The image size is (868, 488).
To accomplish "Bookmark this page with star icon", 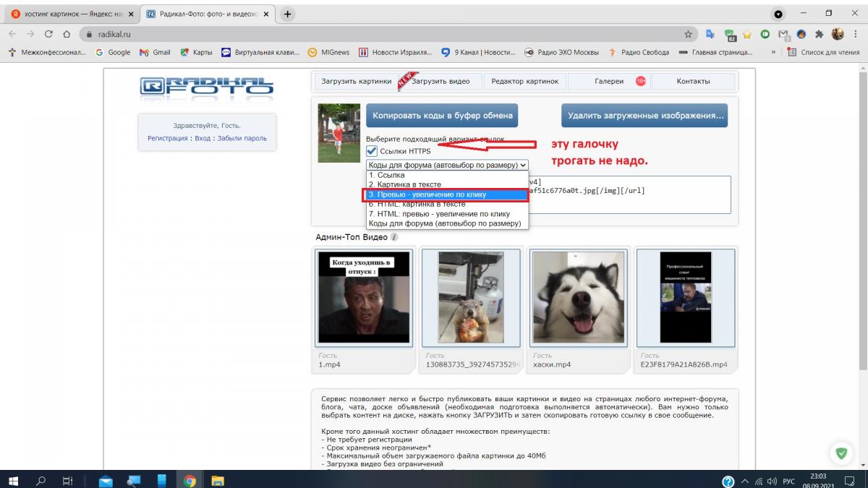I will point(688,34).
